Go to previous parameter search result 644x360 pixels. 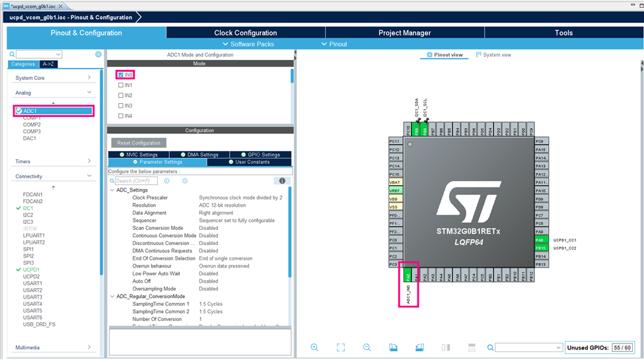pos(166,181)
